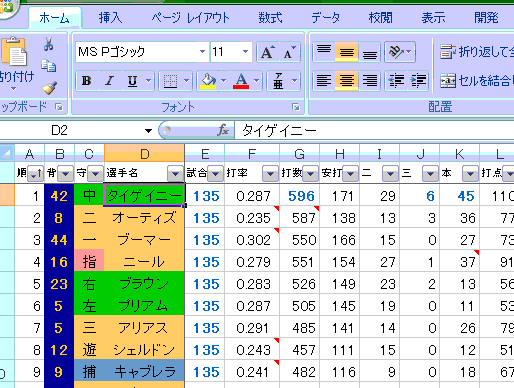The height and width of the screenshot is (388, 514).
Task: Select cell with シェルドン
Action: pyautogui.click(x=144, y=350)
